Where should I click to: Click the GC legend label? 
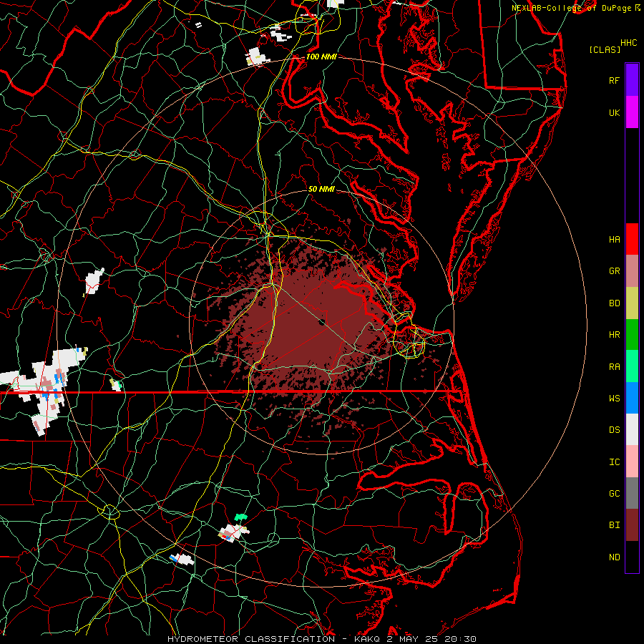[614, 494]
